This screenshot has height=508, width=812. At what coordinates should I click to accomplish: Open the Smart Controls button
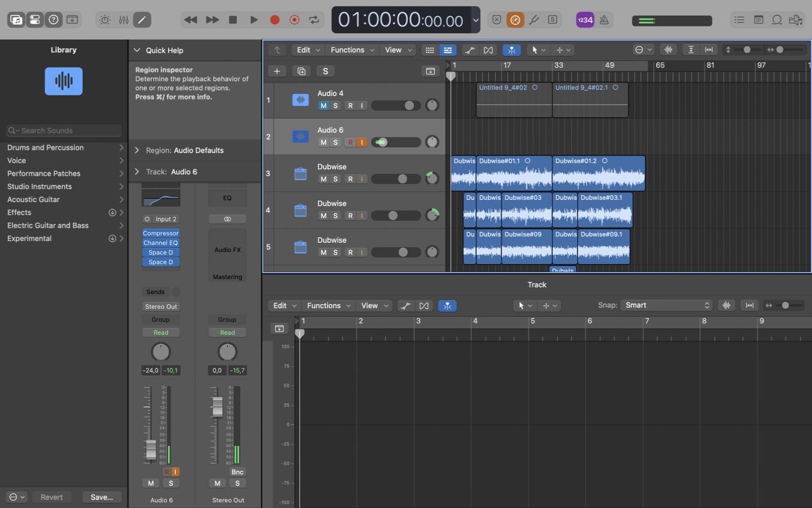pyautogui.click(x=105, y=20)
